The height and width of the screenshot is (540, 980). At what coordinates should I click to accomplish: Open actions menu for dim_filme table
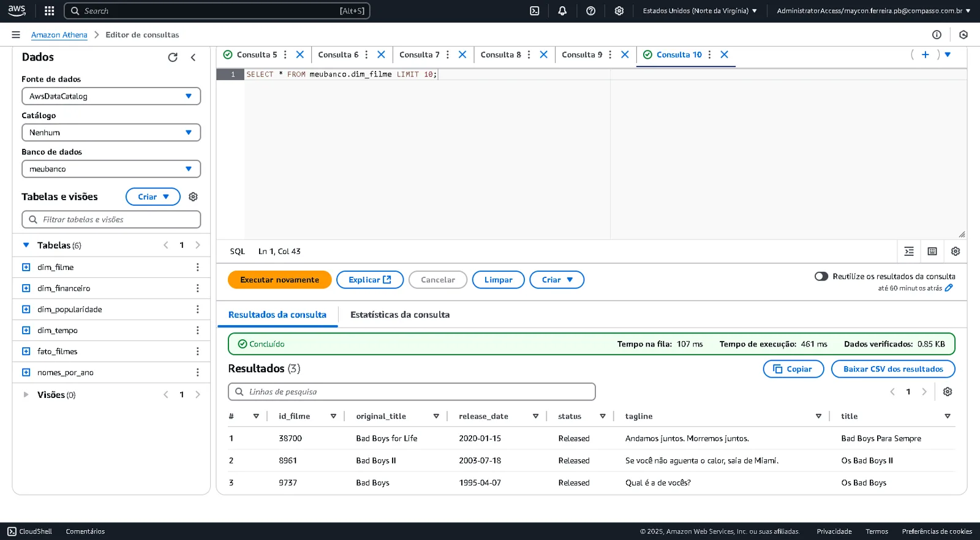point(197,268)
